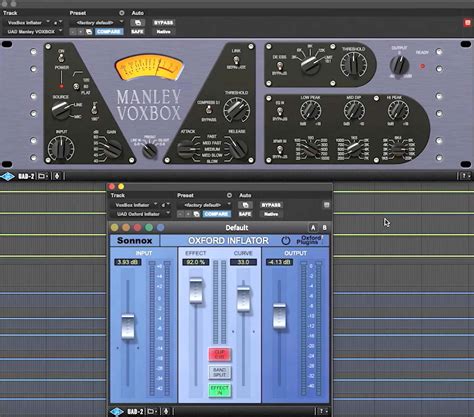Screen dimensions: 474x417
Task: Click the Inflator INPUT fader handle
Action: (x=128, y=326)
